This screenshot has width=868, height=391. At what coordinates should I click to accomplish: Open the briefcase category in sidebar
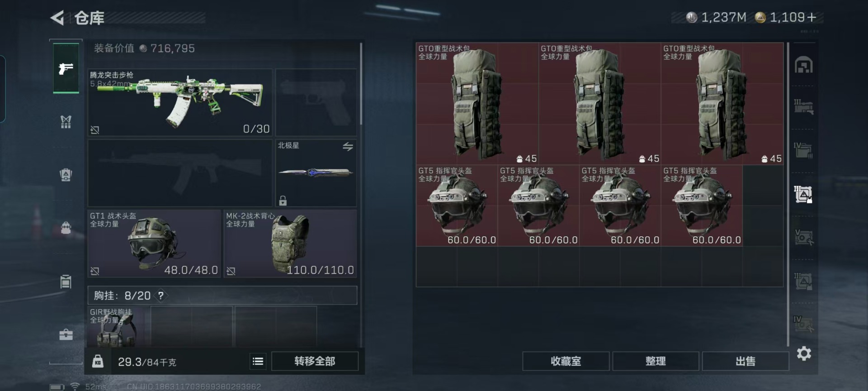coord(66,334)
